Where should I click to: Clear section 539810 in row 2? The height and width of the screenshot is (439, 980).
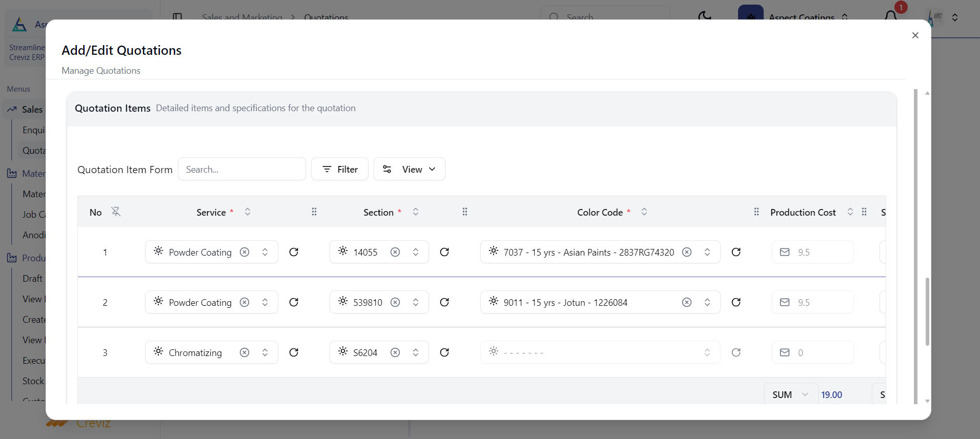click(x=395, y=302)
